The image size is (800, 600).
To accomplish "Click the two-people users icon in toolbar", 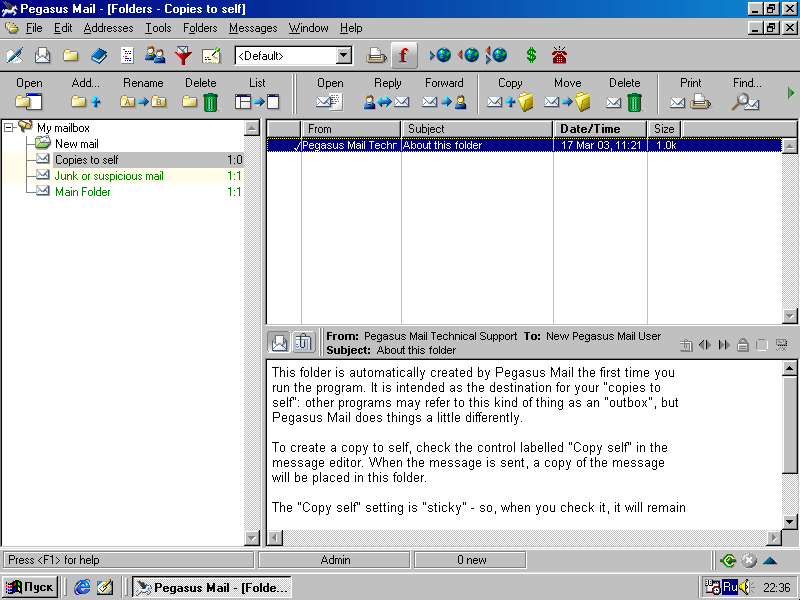I will pos(155,55).
